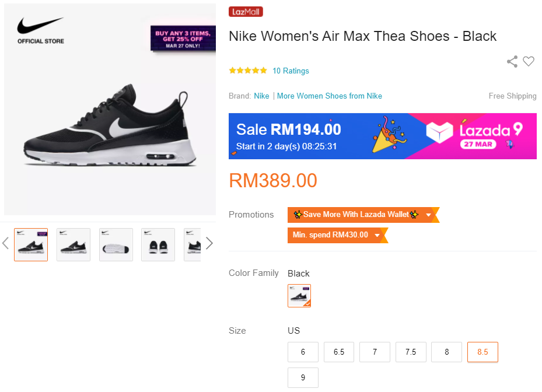The image size is (542, 392).
Task: Click the LazMall badge
Action: click(246, 12)
